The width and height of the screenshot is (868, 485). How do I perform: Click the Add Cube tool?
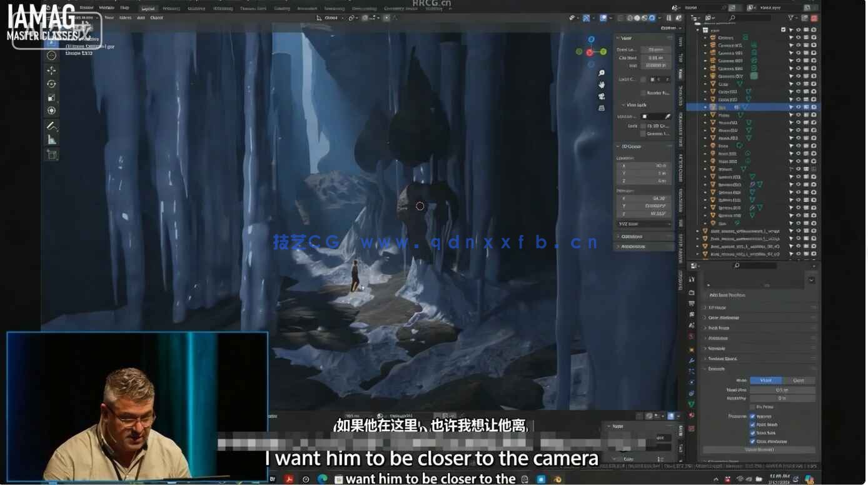click(51, 155)
